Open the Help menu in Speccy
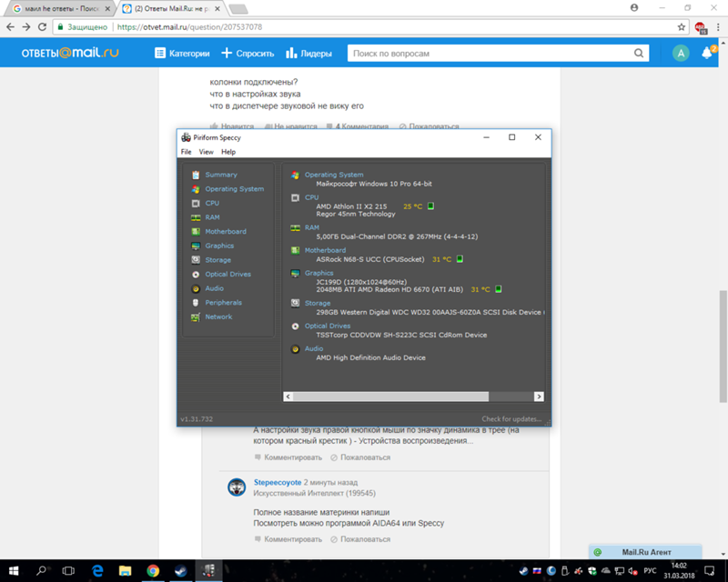 pyautogui.click(x=228, y=152)
